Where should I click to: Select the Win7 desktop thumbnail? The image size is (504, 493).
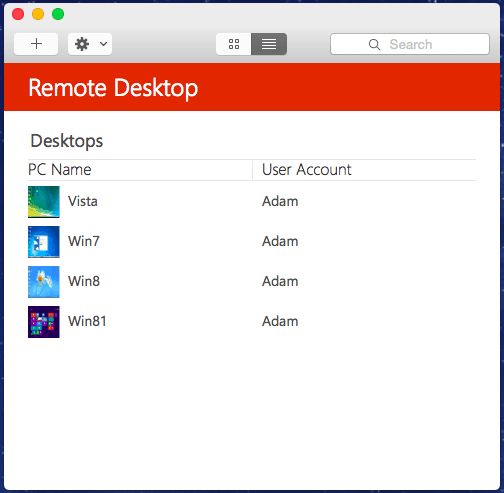[44, 242]
